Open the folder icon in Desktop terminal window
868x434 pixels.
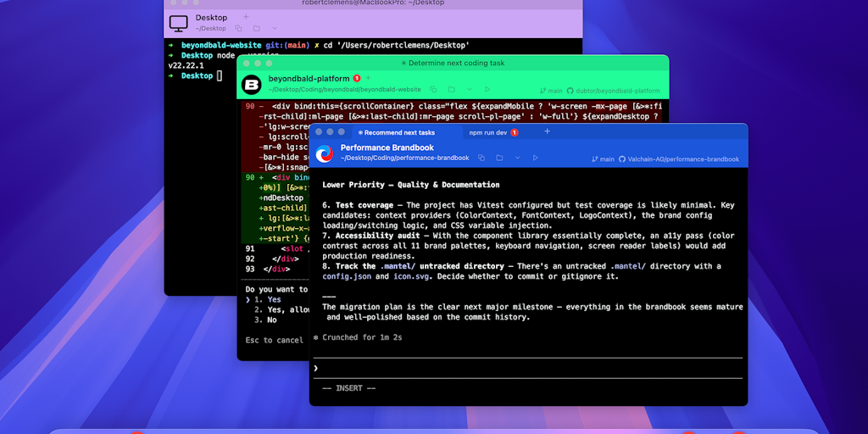[x=256, y=28]
